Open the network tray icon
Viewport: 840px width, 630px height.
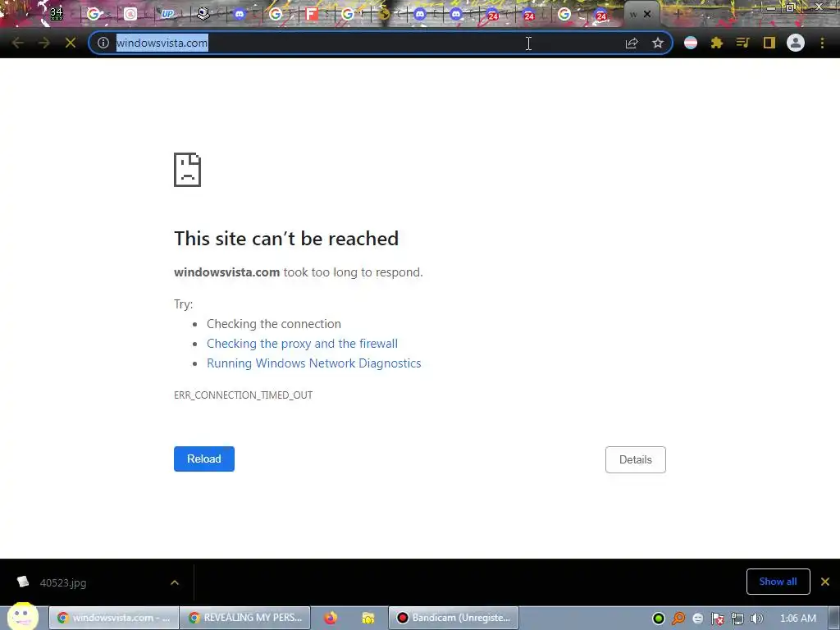click(737, 619)
